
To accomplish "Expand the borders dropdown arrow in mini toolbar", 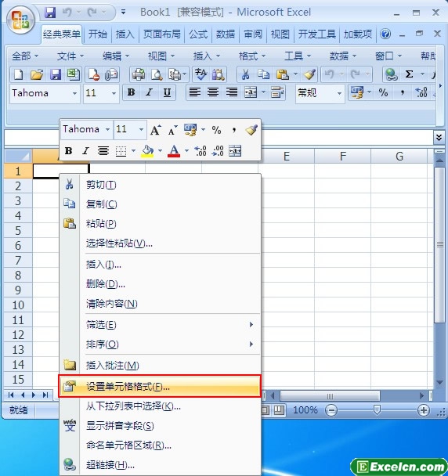I will point(133,150).
